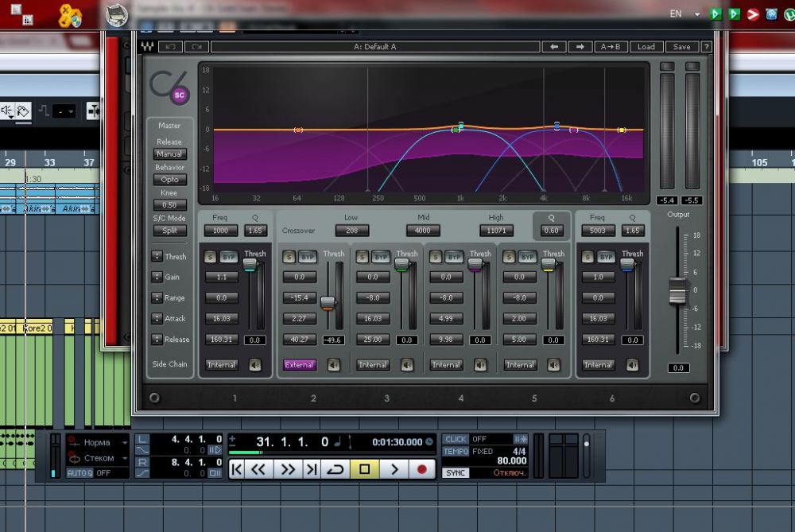This screenshot has width=795, height=532.
Task: Click band 2's External side chain button
Action: point(299,365)
